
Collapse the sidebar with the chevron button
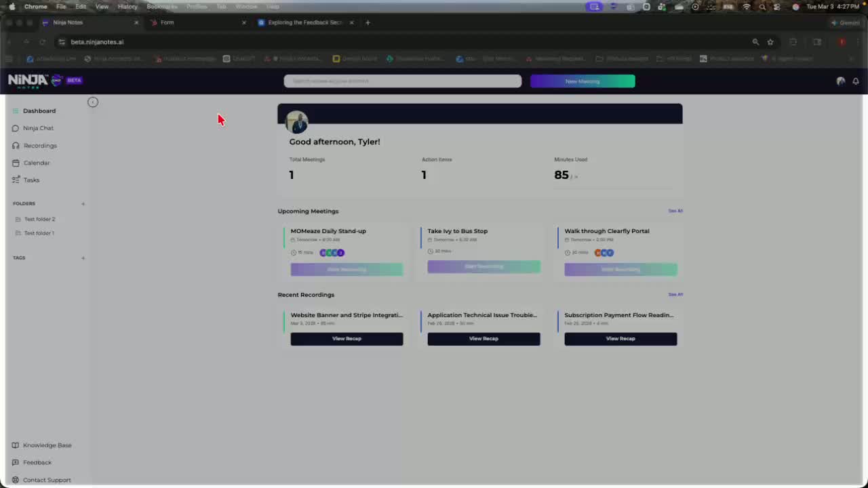pos(93,102)
